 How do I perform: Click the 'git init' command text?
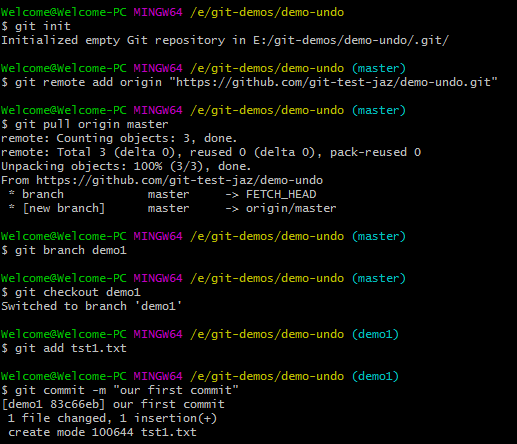(43, 26)
